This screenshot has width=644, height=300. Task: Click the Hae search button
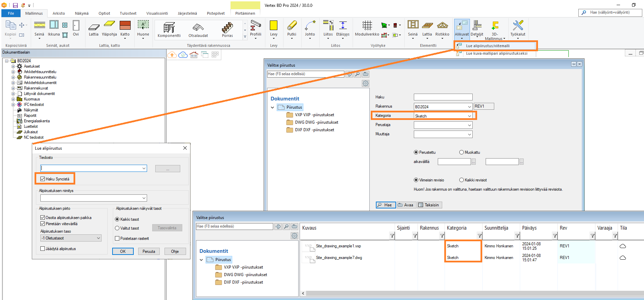(x=385, y=205)
